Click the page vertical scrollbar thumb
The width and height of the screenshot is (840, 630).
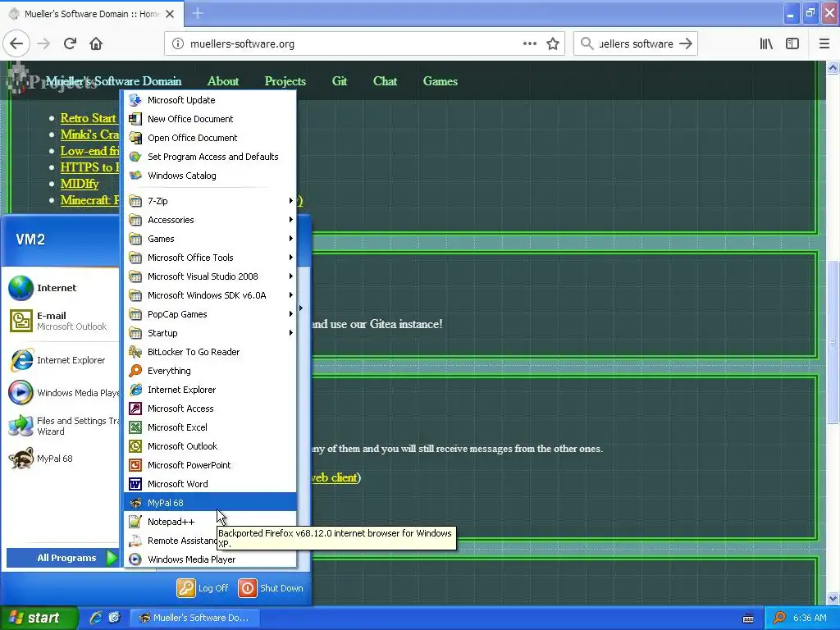click(x=833, y=341)
